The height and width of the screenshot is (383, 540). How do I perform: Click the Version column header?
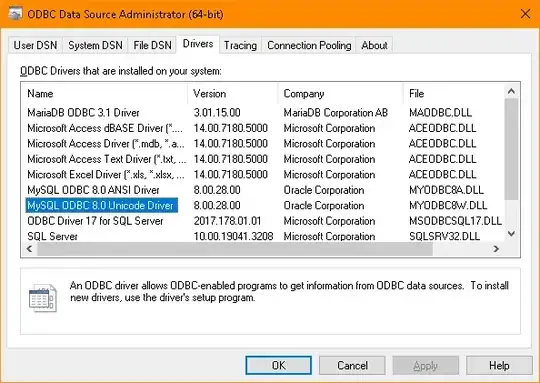pos(233,94)
